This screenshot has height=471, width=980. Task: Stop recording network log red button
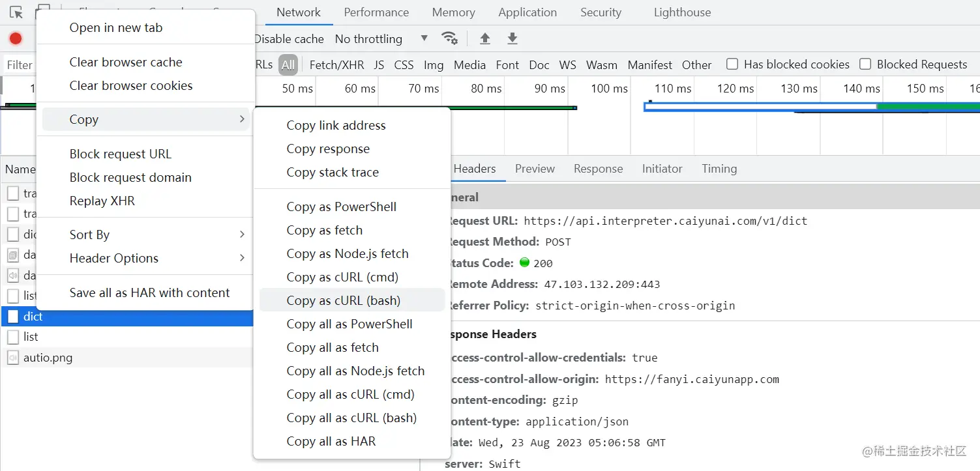point(16,39)
